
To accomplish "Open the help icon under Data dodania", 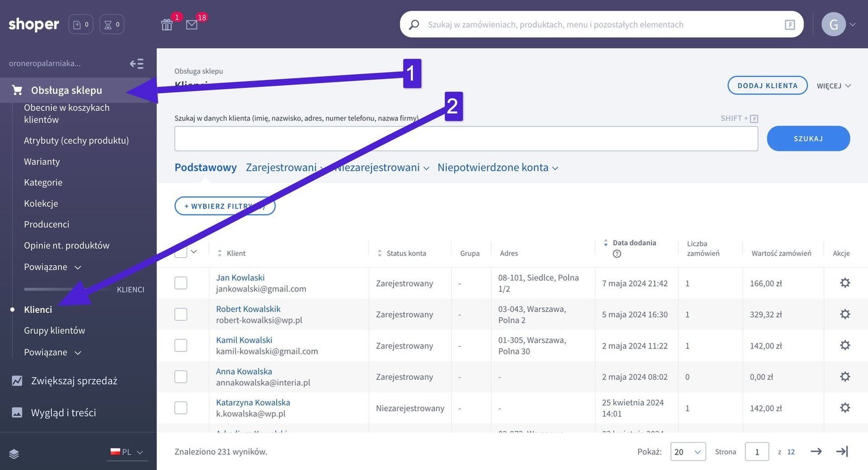I will (617, 254).
